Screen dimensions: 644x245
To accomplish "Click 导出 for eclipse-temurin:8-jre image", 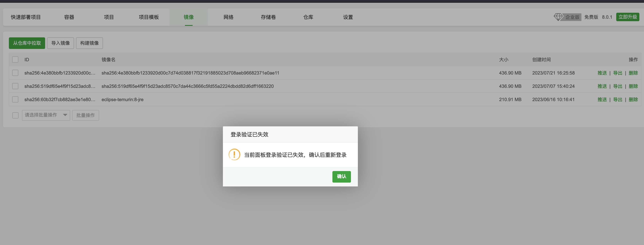I will coord(618,99).
